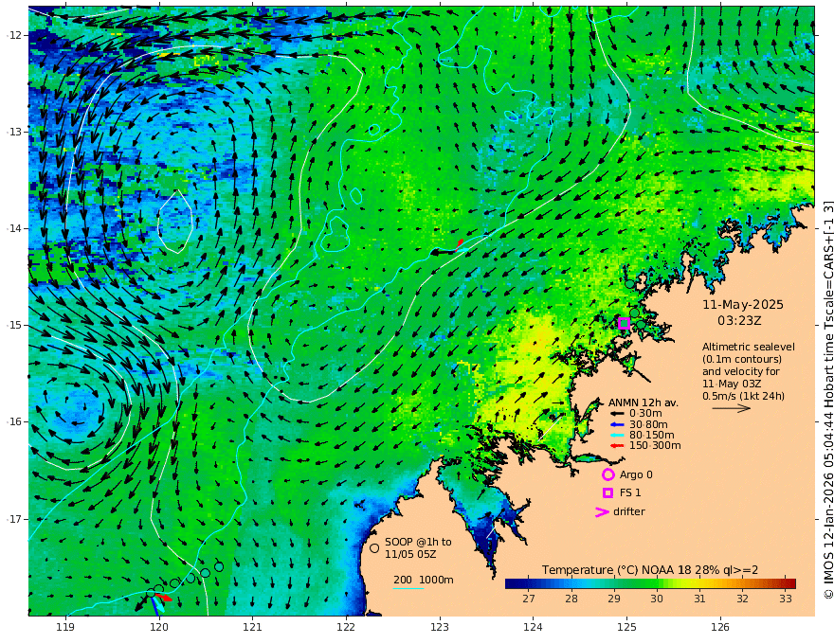Click the 'FS 1' legend label

point(630,493)
